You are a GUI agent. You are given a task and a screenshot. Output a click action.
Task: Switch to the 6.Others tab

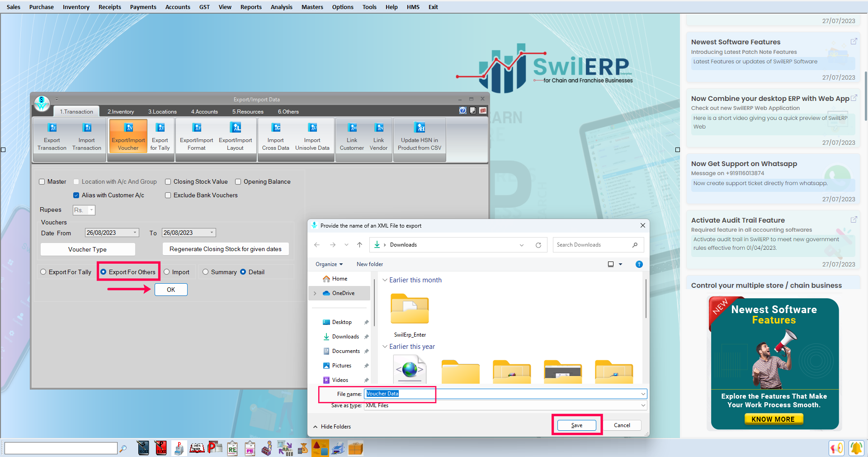pyautogui.click(x=288, y=112)
